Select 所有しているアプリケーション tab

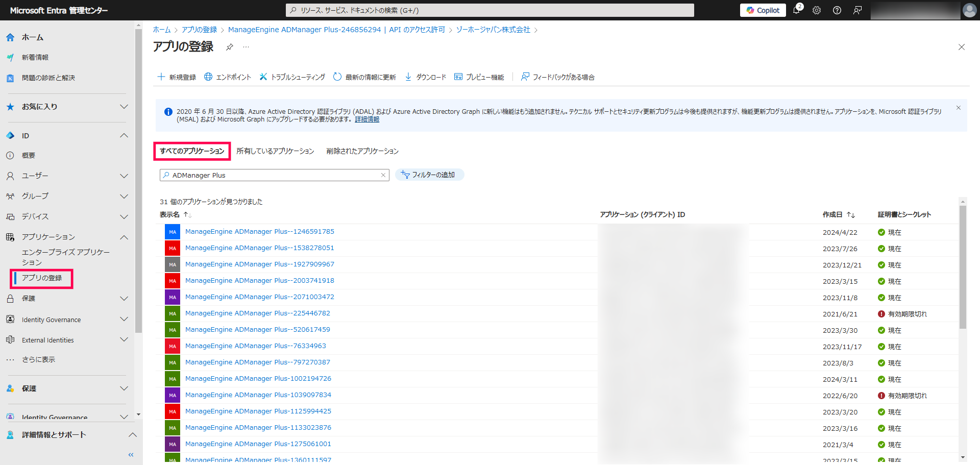pyautogui.click(x=275, y=151)
